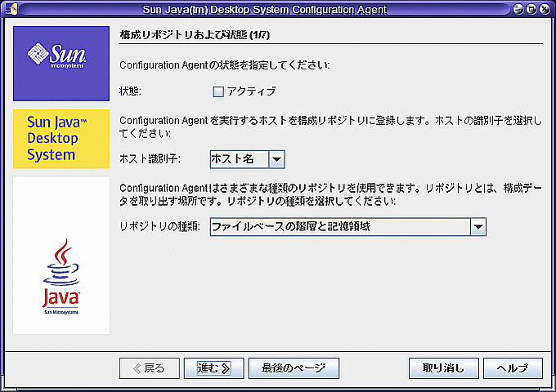Screen dimensions: 556x392
Task: Click the window menu icon in title bar
Action: [11, 8]
